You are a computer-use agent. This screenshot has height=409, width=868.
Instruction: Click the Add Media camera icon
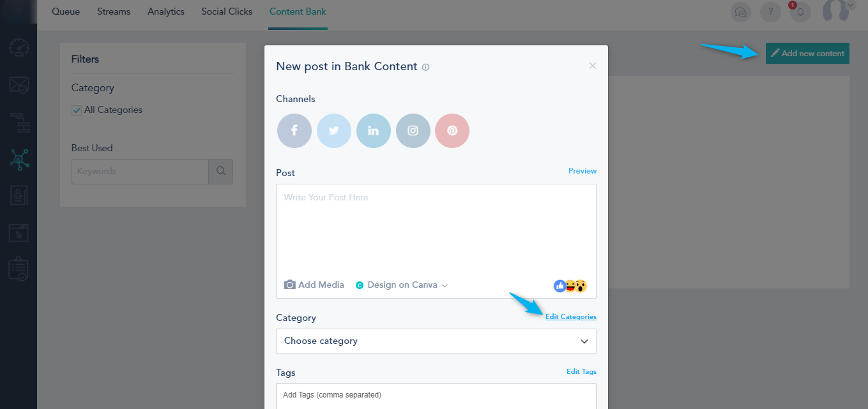pos(290,285)
